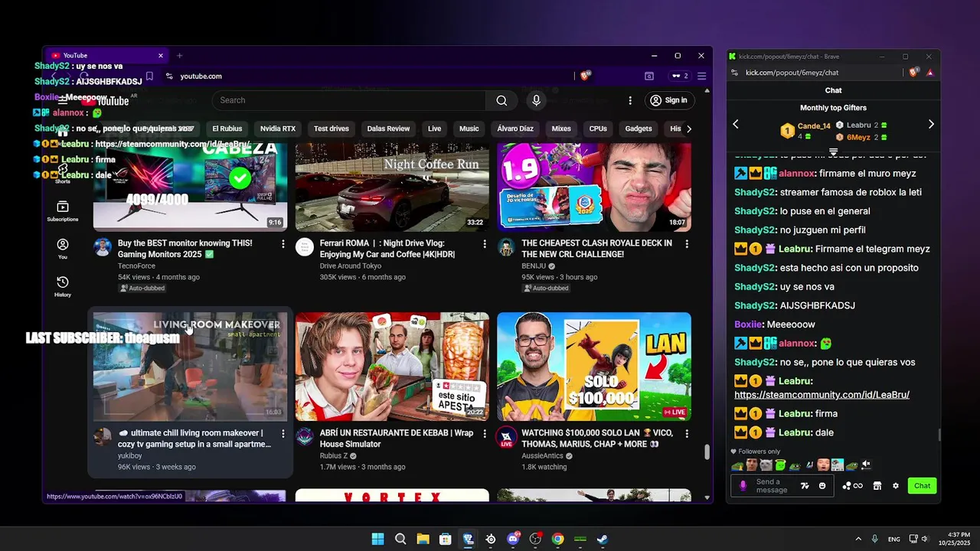This screenshot has height=551, width=980.
Task: Select the CPUs filter chip
Action: [598, 129]
